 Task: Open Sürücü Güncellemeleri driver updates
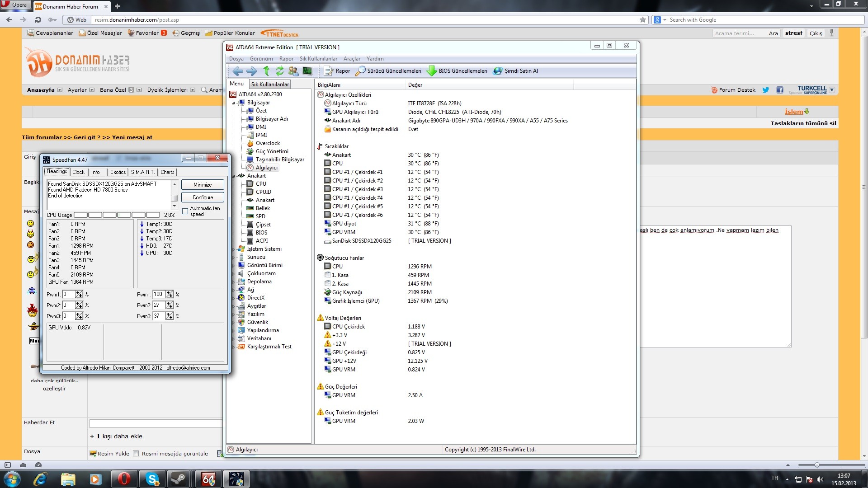[388, 71]
